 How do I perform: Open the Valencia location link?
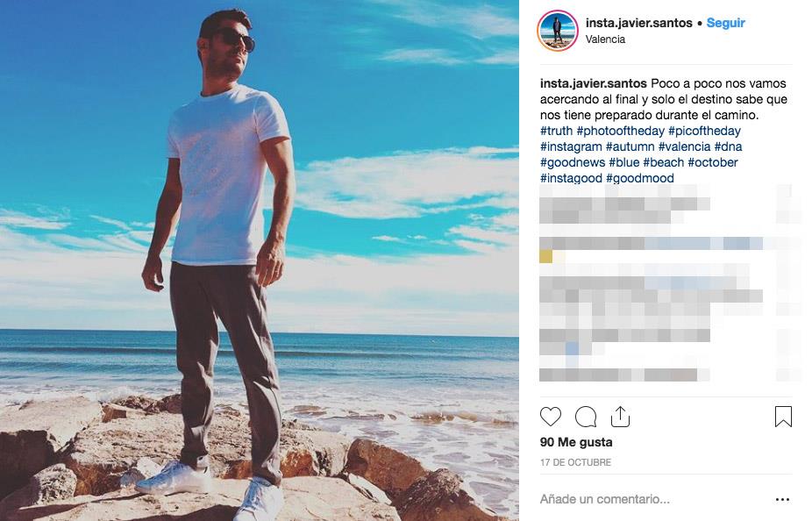pyautogui.click(x=605, y=39)
